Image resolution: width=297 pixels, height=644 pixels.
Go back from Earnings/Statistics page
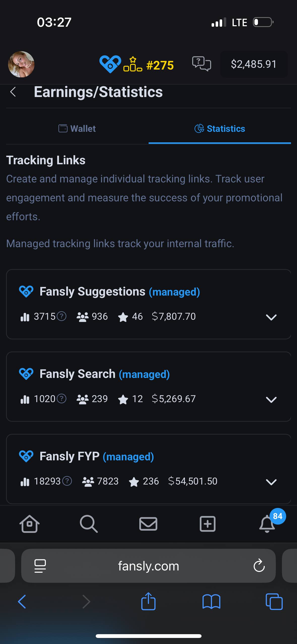click(x=13, y=92)
